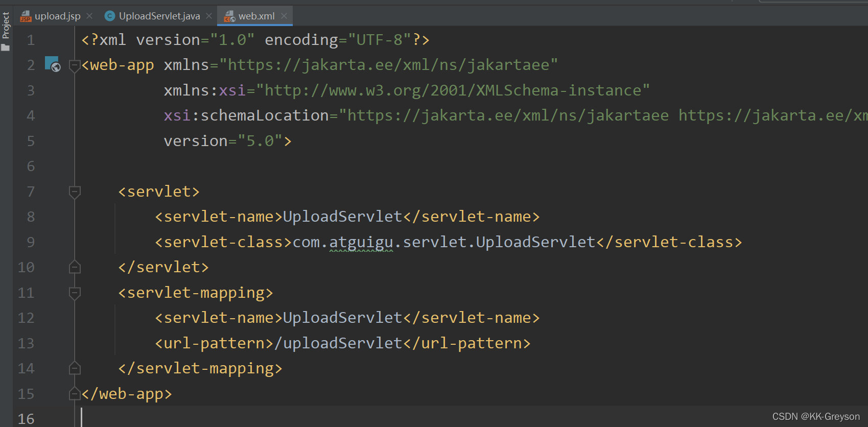Image resolution: width=868 pixels, height=427 pixels.
Task: Click encoding="UTF-8" attribute on line 1
Action: pos(338,40)
